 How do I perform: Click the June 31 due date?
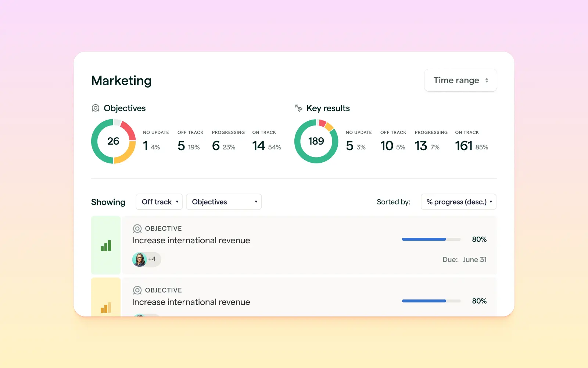pyautogui.click(x=475, y=259)
